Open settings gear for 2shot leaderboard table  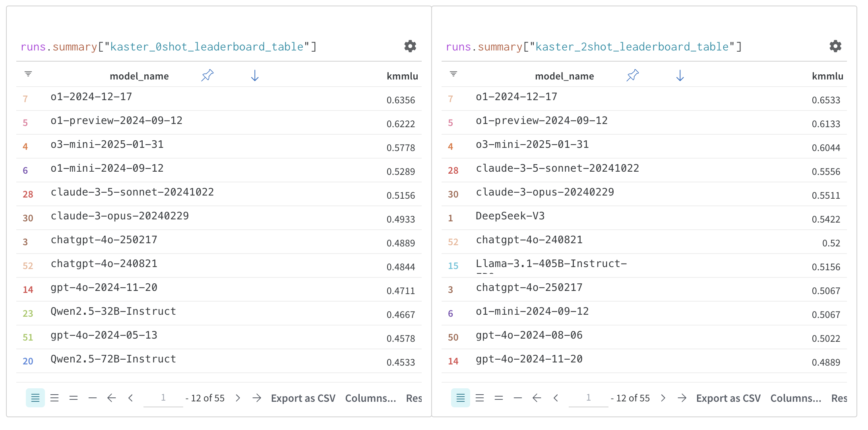[835, 46]
